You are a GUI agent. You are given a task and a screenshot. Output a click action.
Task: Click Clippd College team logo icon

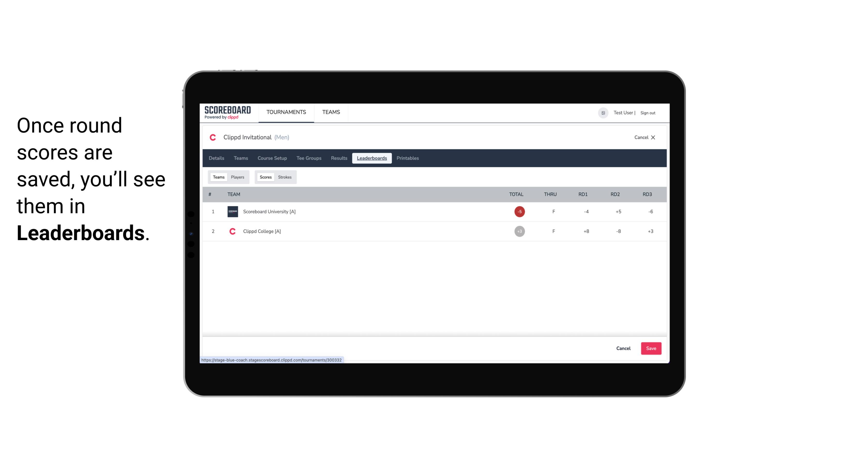pos(232,231)
